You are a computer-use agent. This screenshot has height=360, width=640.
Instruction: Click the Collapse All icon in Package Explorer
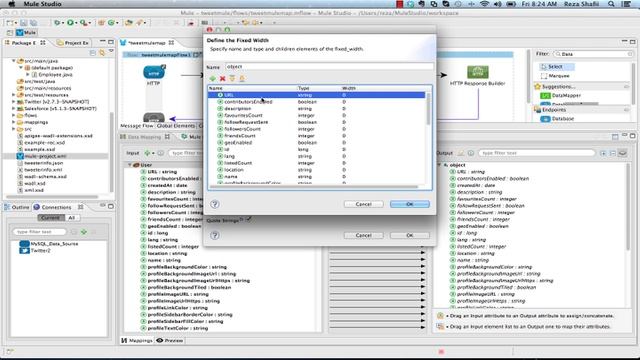point(93,53)
